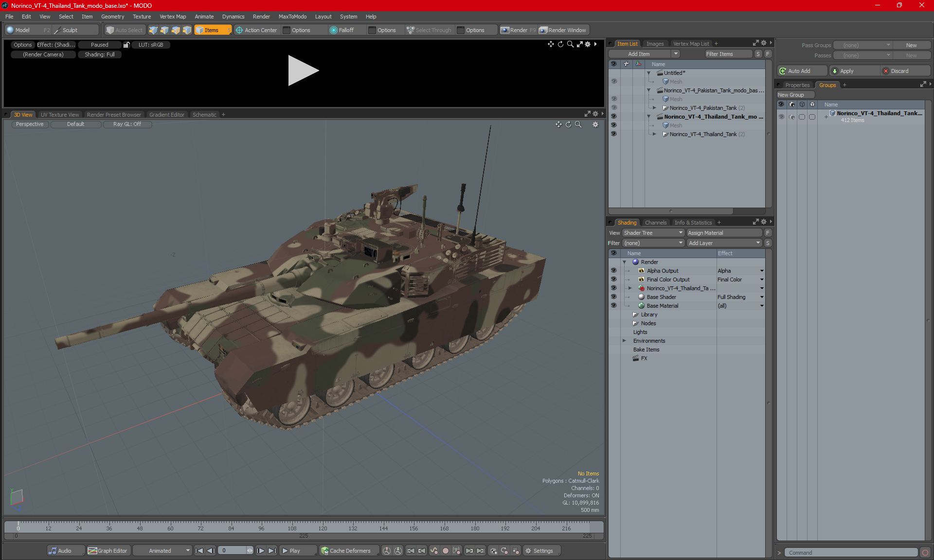Click Item List horizontal scrollbar
Screen dimensions: 934x560
point(671,211)
